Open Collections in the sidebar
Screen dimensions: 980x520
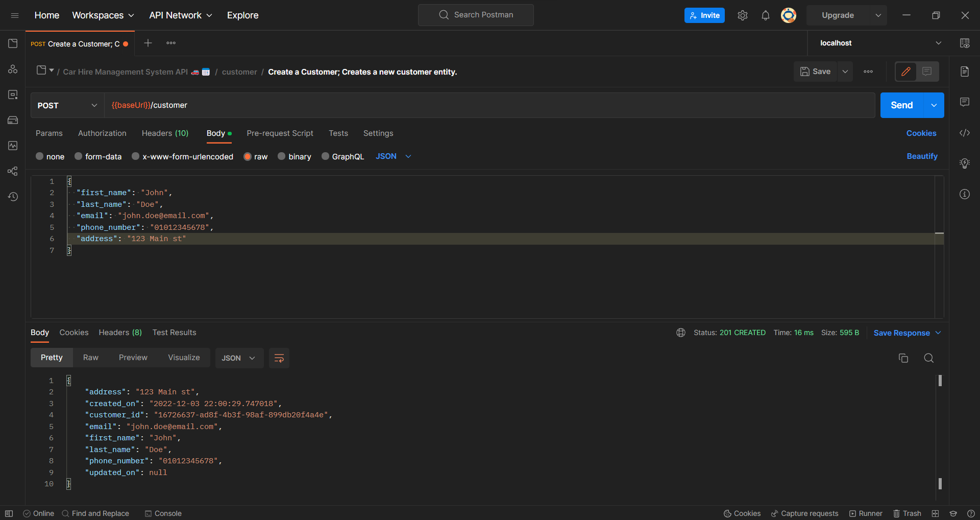13,43
